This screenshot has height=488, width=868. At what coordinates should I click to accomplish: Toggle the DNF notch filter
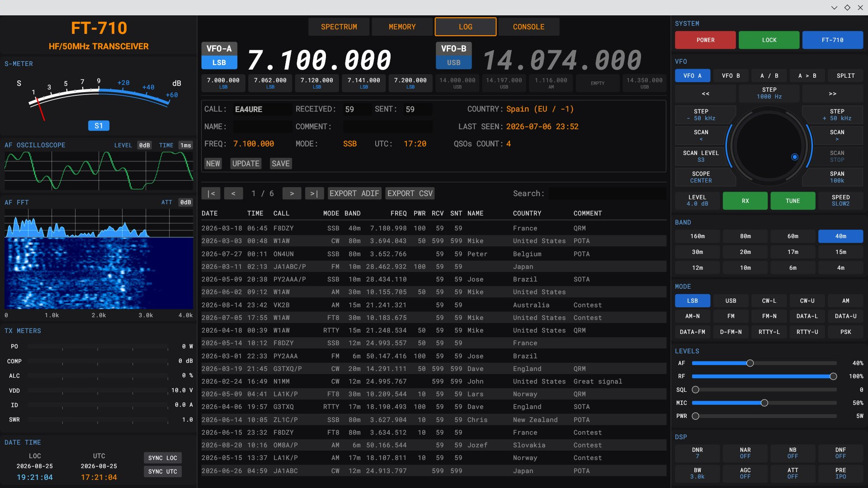(840, 453)
